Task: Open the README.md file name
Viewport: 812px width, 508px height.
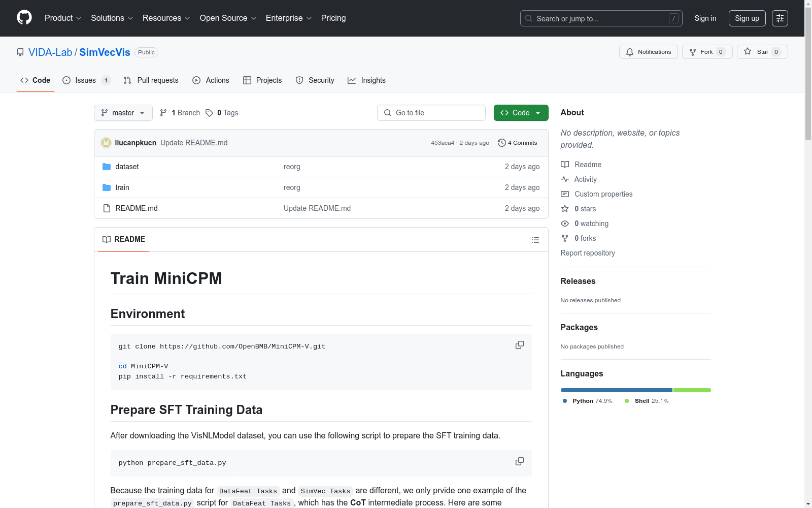Action: 137,208
